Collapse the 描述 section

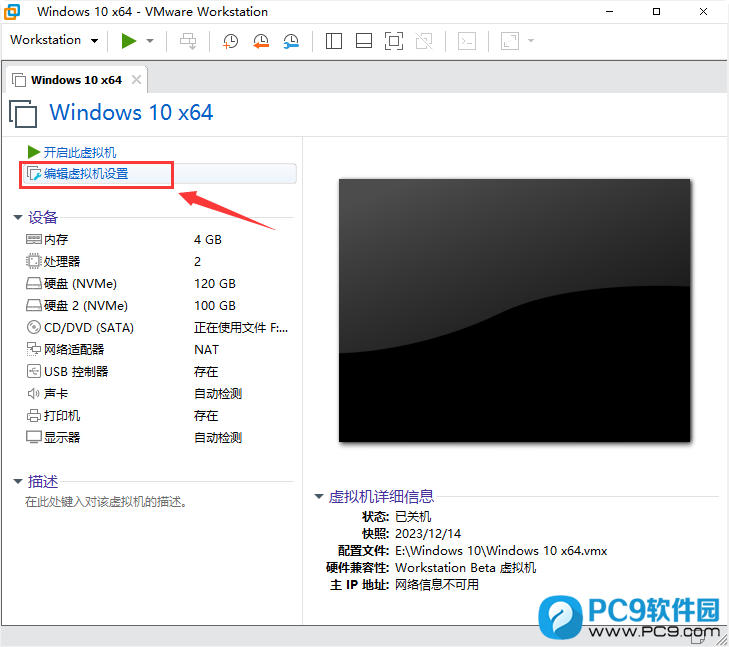point(18,481)
